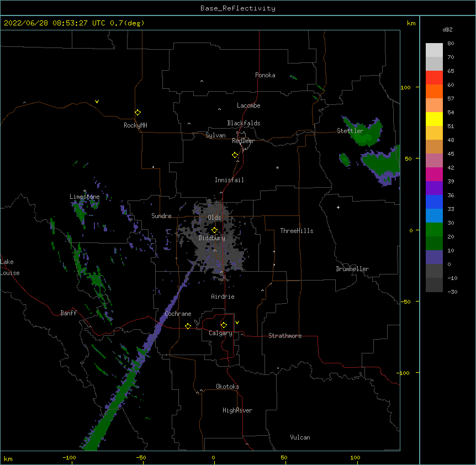Screen dimensions: 476x465
Task: Click the white plus marker north of Drumheller
Action: (338, 207)
